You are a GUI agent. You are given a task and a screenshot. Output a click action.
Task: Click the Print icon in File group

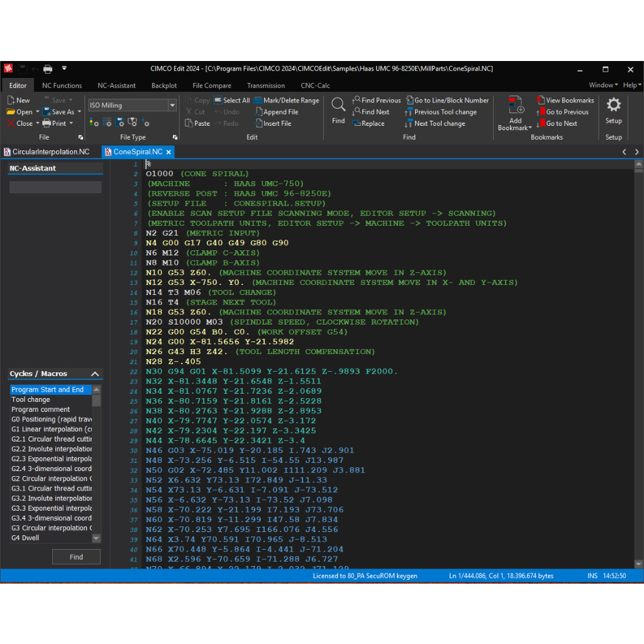pos(47,123)
